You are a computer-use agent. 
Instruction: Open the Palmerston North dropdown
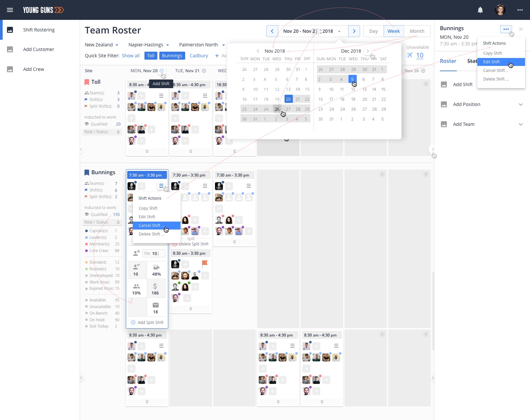tap(202, 45)
